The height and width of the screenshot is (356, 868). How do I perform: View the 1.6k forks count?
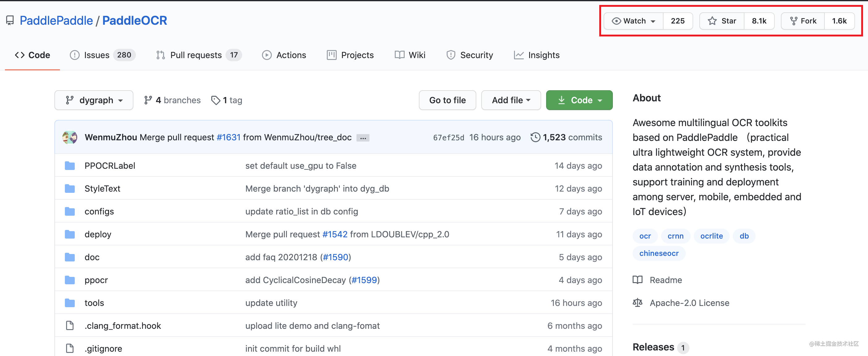pyautogui.click(x=839, y=21)
